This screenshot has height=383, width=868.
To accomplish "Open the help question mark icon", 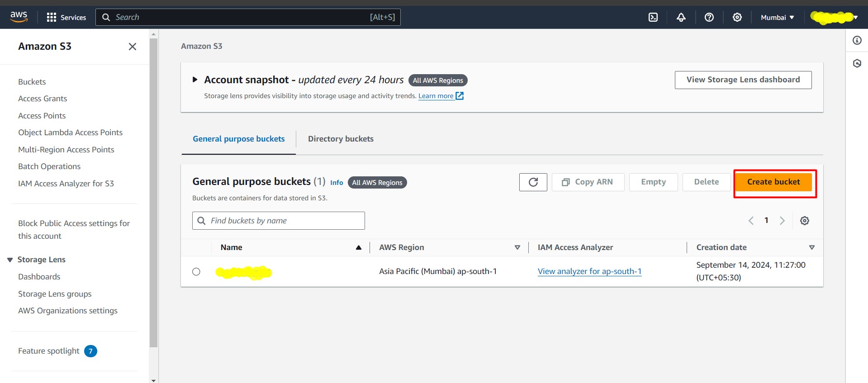I will [x=709, y=17].
